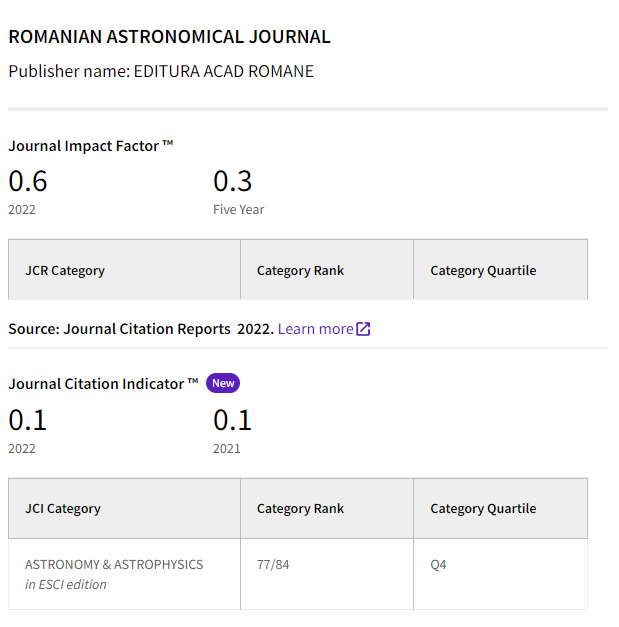
Task: Click the Publisher name: EDITURA ACAD ROMANE text
Action: pos(161,71)
